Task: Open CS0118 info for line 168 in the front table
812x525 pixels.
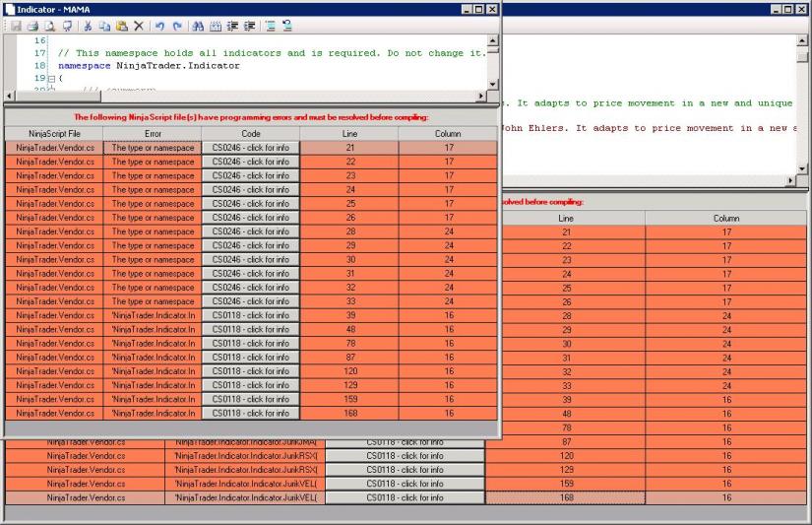Action: (x=251, y=414)
